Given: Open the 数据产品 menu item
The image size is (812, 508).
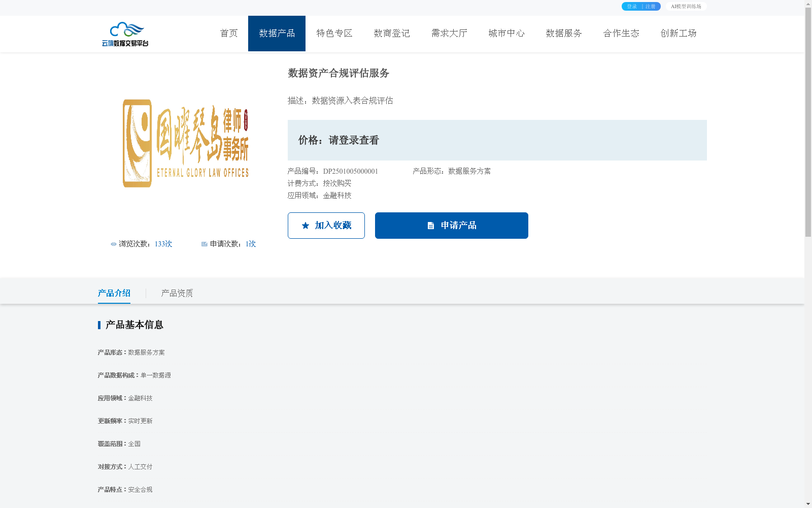Looking at the screenshot, I should pos(277,34).
